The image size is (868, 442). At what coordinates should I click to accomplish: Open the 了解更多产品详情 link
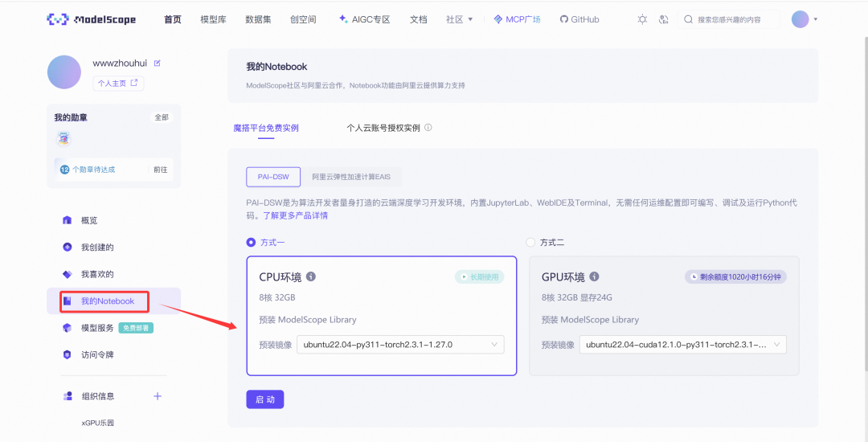[x=295, y=215]
